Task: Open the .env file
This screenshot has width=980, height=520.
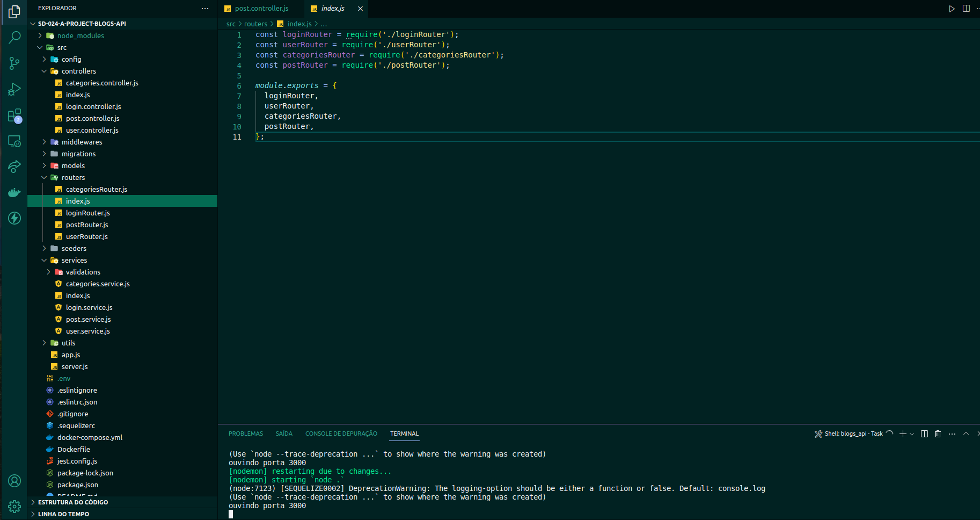Action: coord(122,378)
